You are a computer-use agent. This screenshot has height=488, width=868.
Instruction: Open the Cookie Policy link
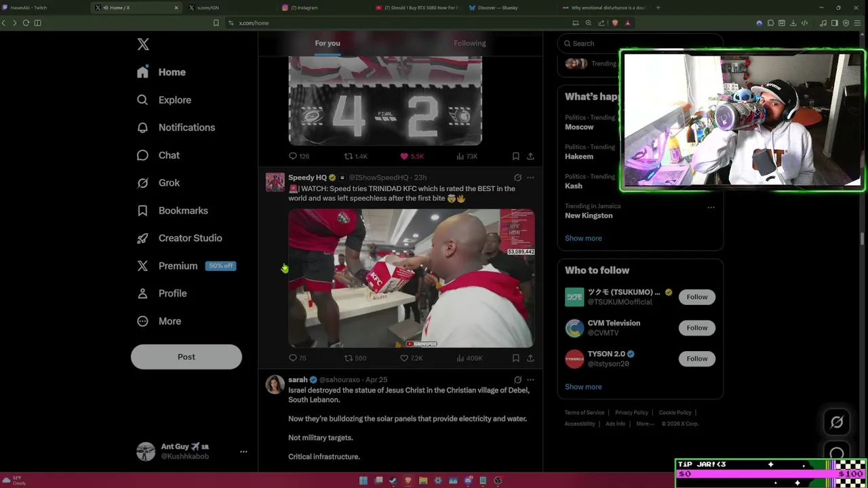pyautogui.click(x=675, y=413)
